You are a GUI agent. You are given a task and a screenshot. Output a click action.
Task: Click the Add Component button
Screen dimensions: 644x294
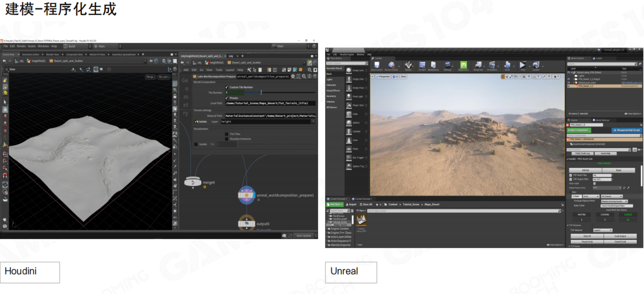(x=579, y=130)
